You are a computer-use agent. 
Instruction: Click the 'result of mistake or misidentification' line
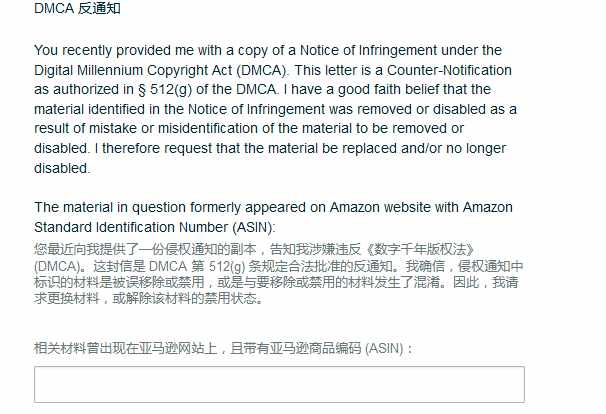(249, 128)
